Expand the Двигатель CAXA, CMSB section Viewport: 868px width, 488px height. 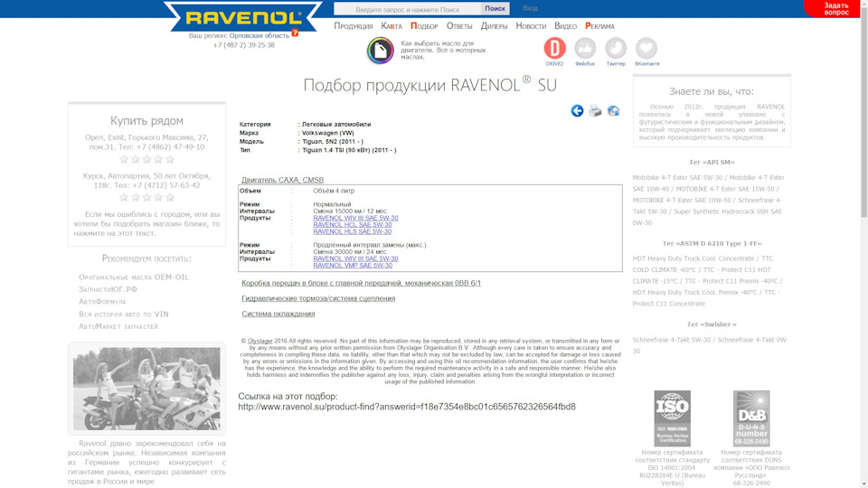click(282, 180)
